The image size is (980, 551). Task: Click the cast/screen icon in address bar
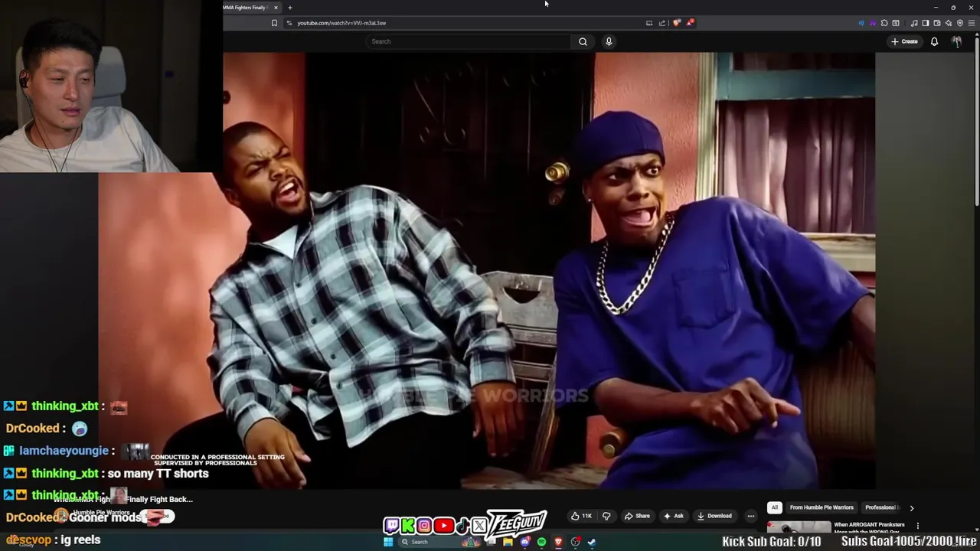pos(649,23)
